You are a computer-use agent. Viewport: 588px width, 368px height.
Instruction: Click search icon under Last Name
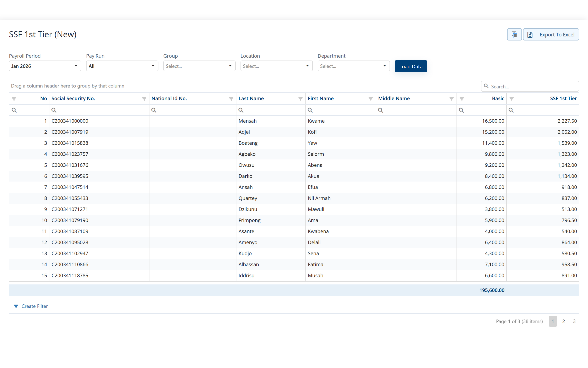click(241, 110)
